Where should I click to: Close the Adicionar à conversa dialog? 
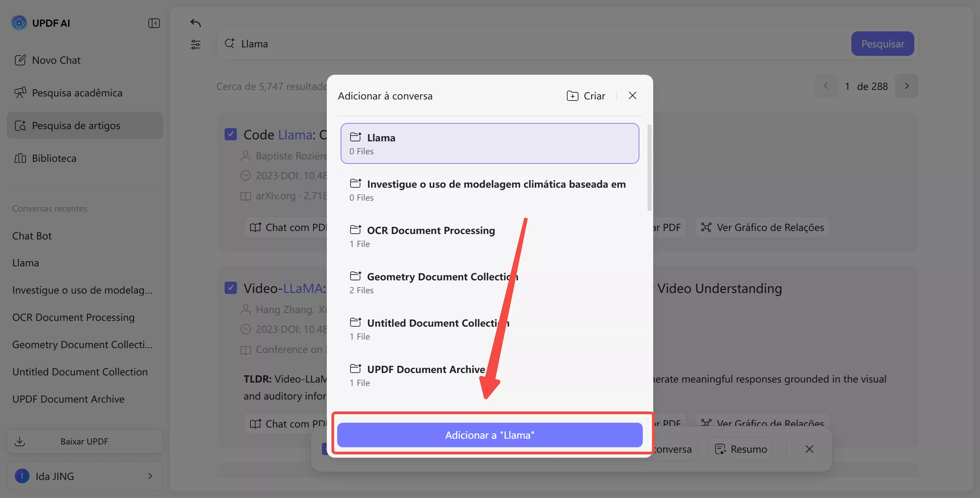(x=632, y=96)
